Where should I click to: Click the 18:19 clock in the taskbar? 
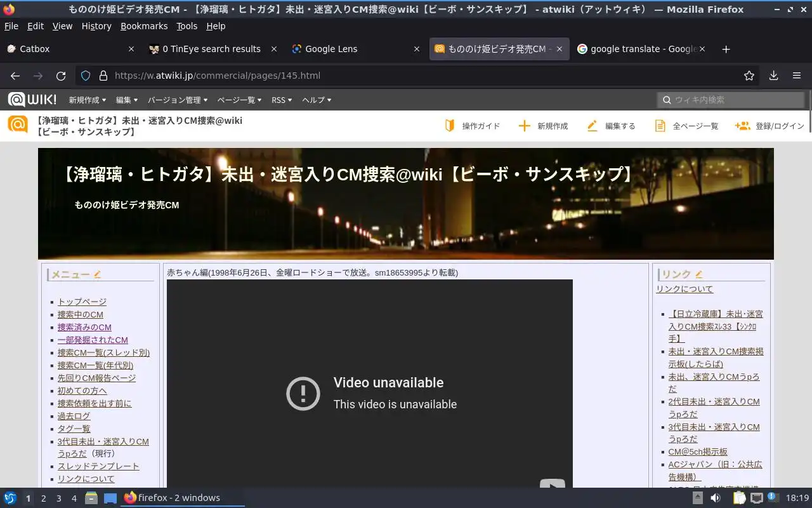click(797, 498)
